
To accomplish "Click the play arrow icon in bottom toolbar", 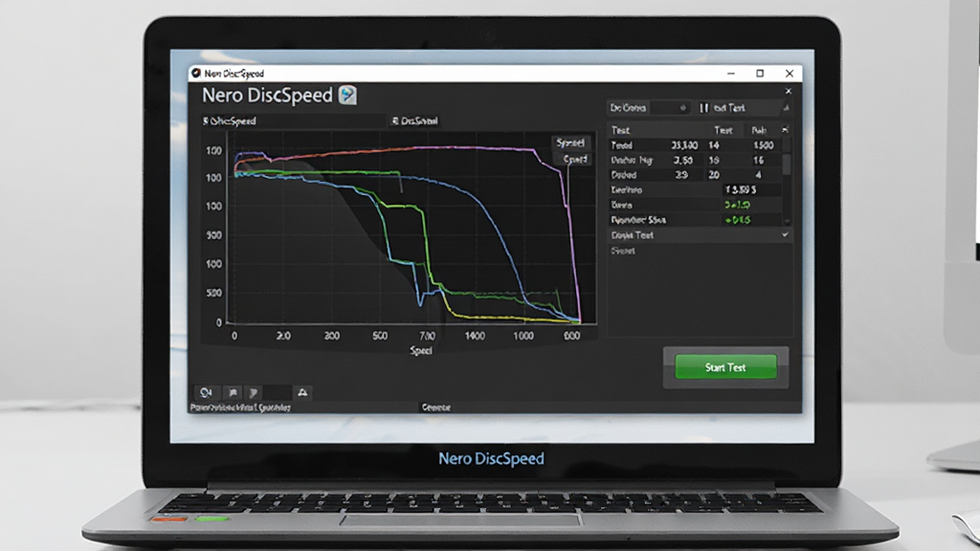I will (x=253, y=392).
